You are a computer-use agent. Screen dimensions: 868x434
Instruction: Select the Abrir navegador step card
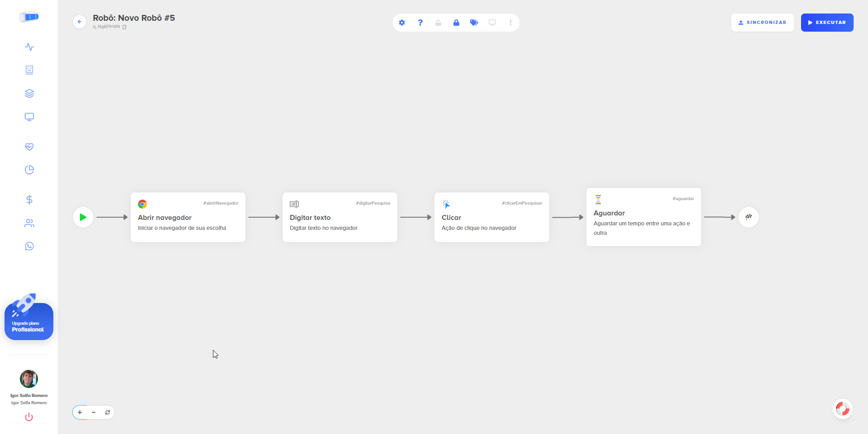tap(188, 217)
